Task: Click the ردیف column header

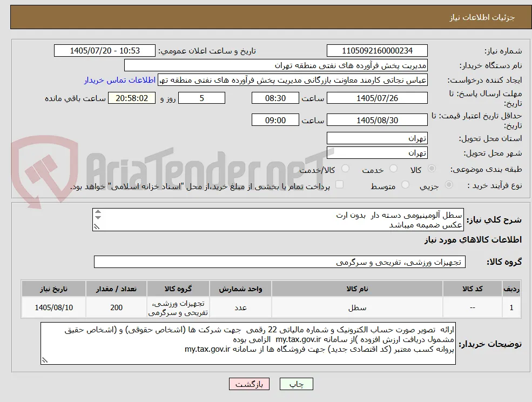Action: tap(511, 289)
